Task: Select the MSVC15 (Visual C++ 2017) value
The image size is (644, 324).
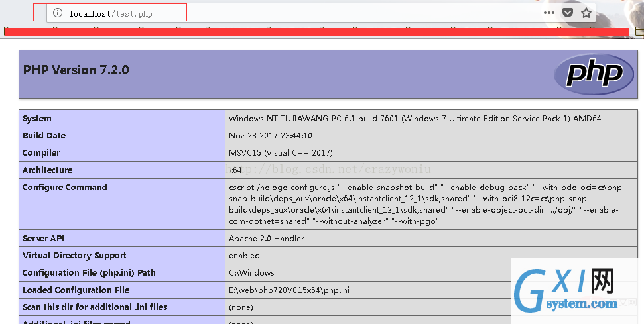Action: click(281, 153)
